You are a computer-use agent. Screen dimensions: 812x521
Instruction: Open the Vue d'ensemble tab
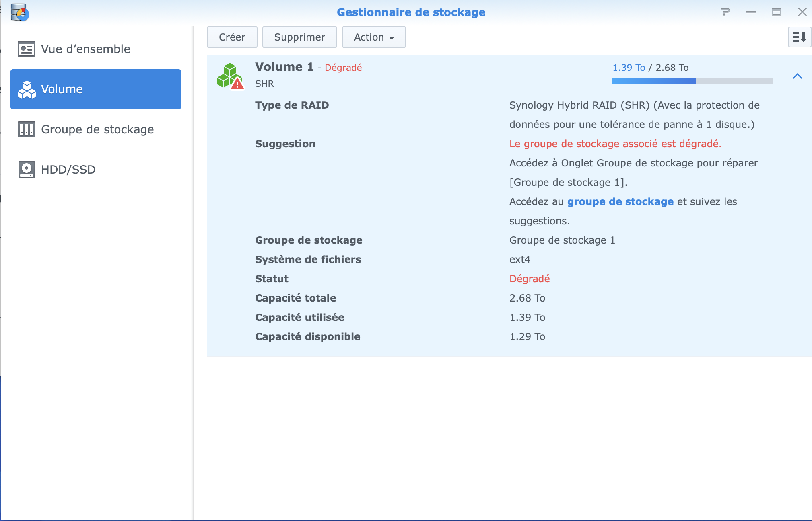coord(85,49)
